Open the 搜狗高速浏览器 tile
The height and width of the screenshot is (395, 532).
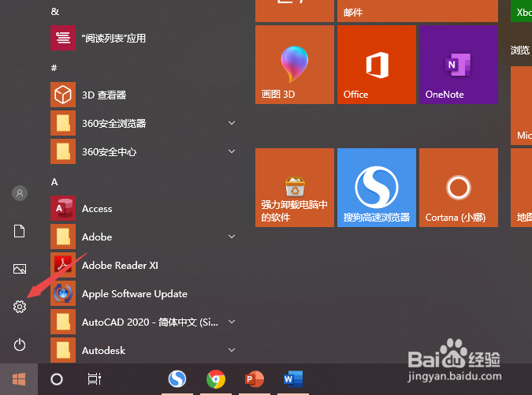pyautogui.click(x=377, y=188)
